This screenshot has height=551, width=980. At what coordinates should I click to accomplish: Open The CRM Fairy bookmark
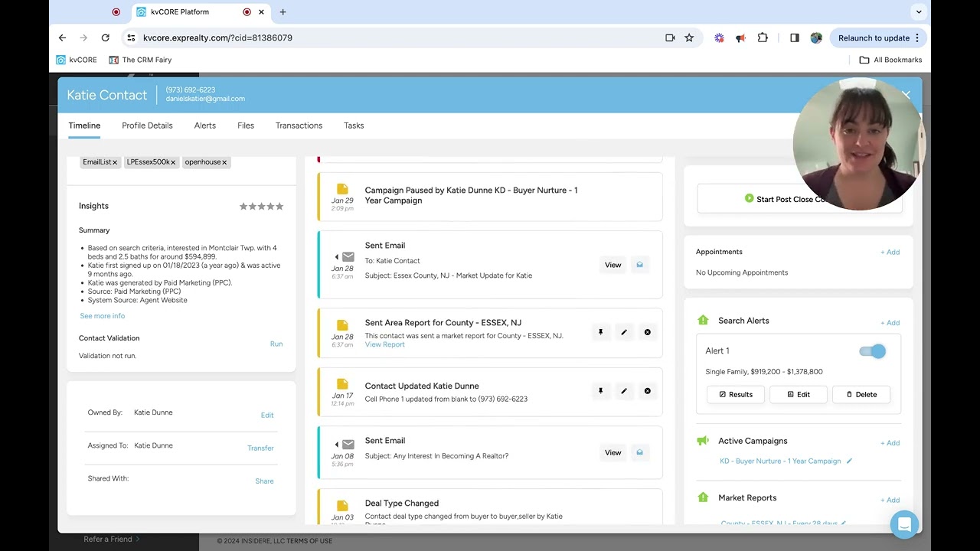(140, 60)
